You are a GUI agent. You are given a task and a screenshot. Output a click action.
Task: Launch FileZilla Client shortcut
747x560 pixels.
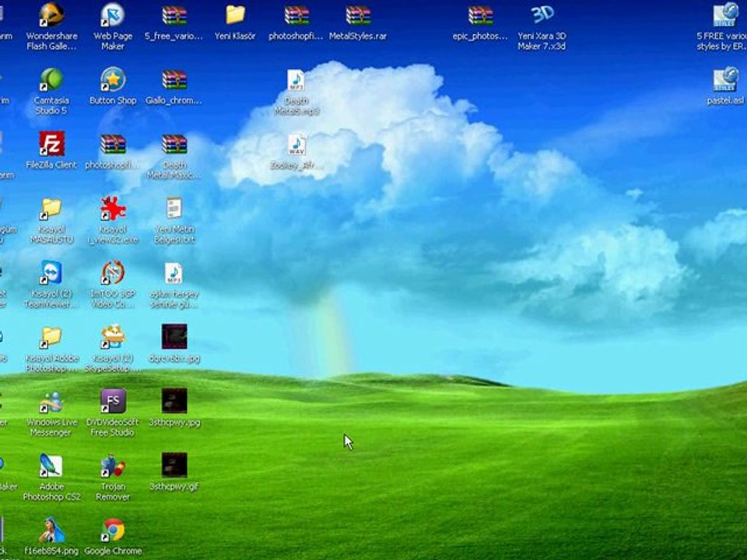pyautogui.click(x=51, y=145)
